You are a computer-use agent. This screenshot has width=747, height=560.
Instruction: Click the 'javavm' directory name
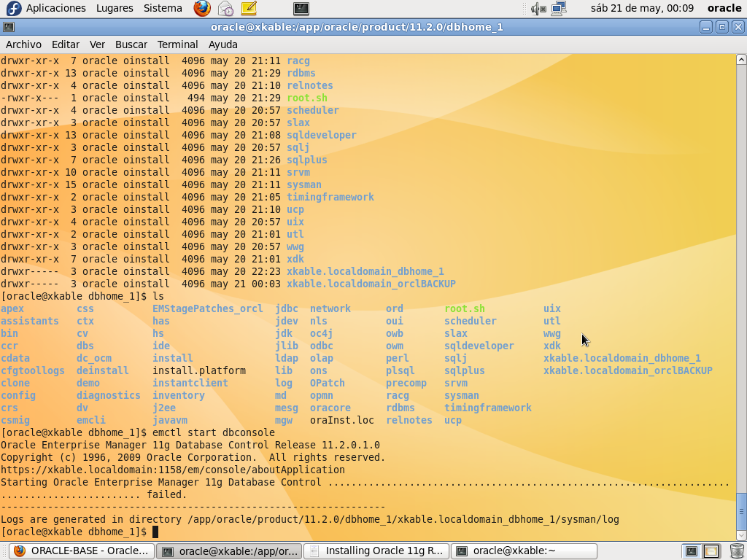click(x=170, y=420)
